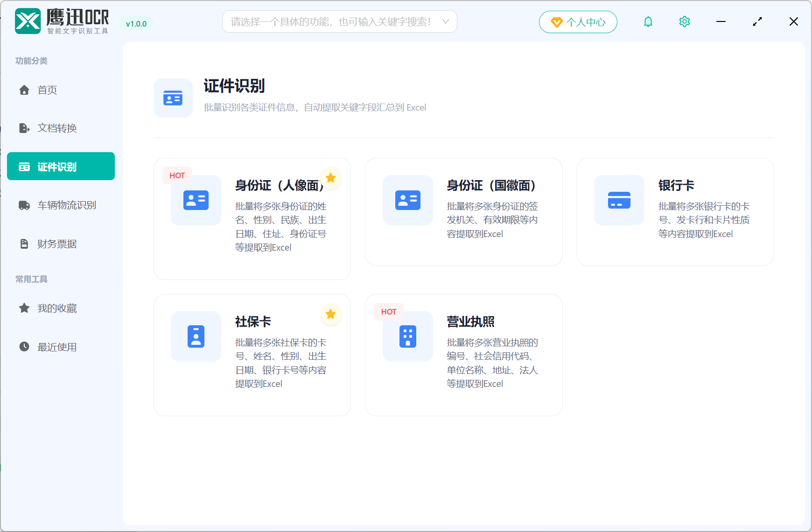Toggle favorite star on 社保卡

pyautogui.click(x=331, y=315)
